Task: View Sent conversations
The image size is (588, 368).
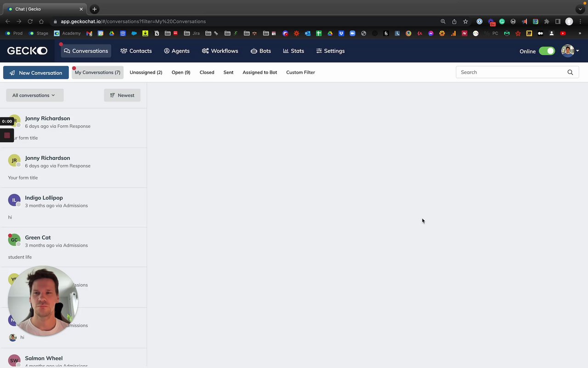Action: (228, 72)
